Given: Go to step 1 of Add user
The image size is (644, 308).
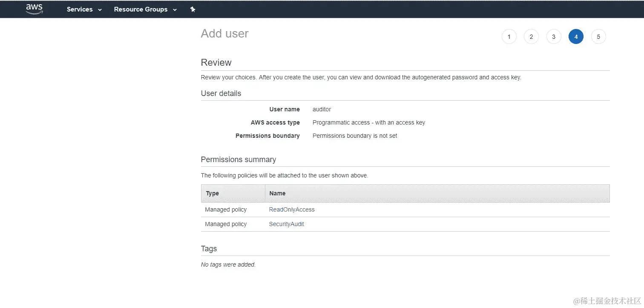Looking at the screenshot, I should pyautogui.click(x=509, y=37).
